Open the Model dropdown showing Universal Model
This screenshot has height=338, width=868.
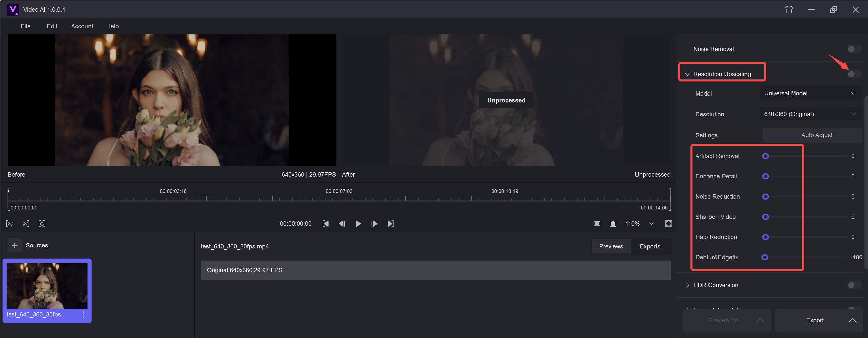pyautogui.click(x=810, y=93)
